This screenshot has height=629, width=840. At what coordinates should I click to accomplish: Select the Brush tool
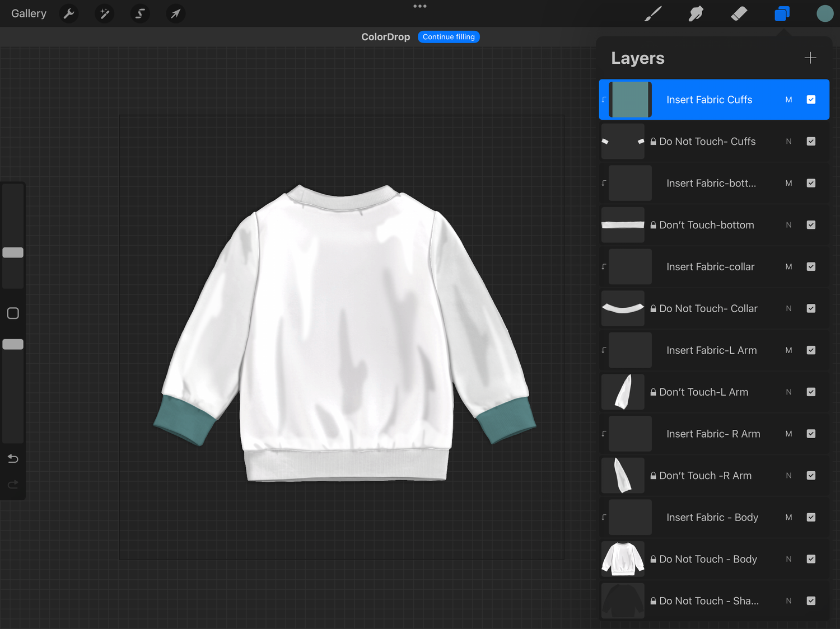click(653, 13)
